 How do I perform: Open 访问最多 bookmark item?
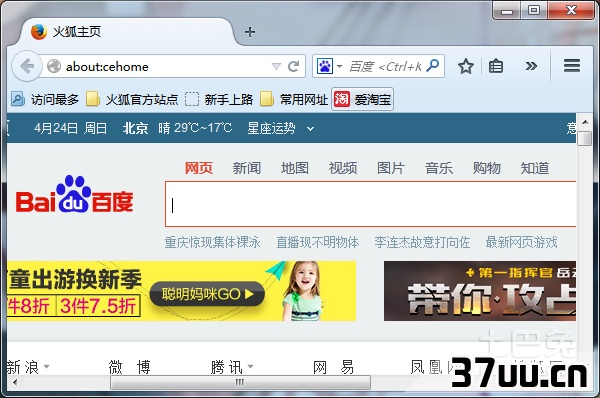click(44, 100)
